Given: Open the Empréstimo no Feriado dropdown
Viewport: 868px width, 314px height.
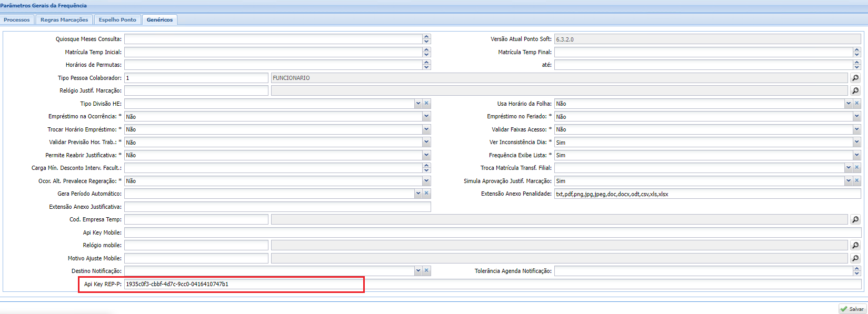Looking at the screenshot, I should [x=856, y=116].
